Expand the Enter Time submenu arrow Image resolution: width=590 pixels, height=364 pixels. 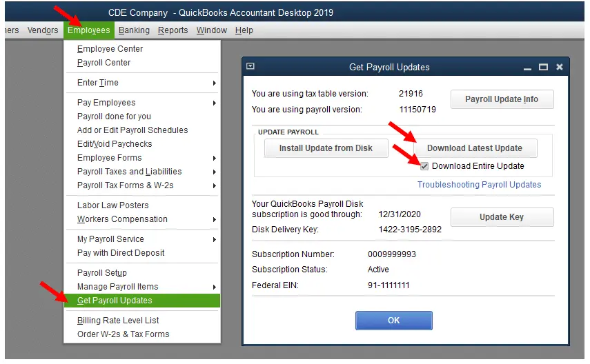[x=214, y=83]
